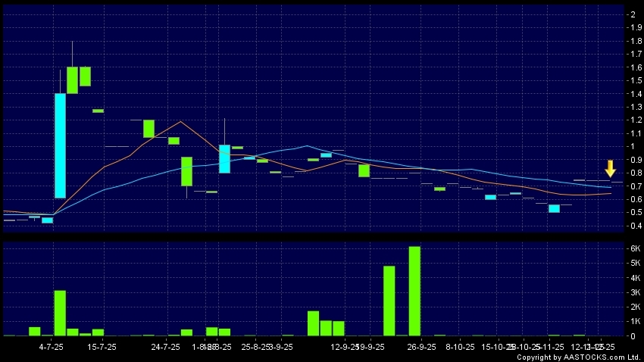Screen dimensions: 644x362
Task: Click the green candlestick with the highest wick
Action: [x=73, y=80]
